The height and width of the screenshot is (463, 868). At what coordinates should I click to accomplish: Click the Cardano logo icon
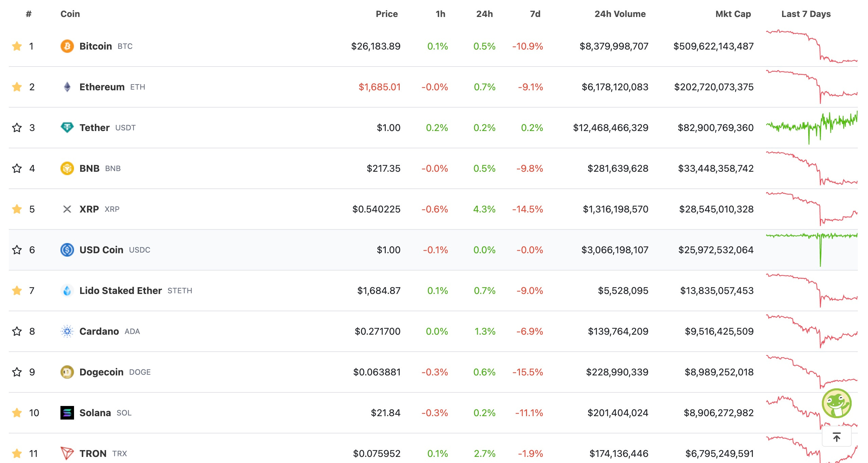click(x=67, y=331)
